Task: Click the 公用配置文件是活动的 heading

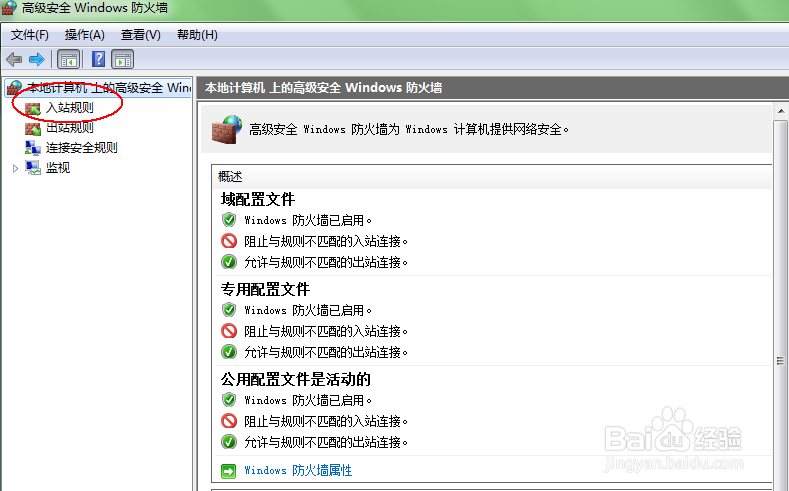Action: (295, 379)
